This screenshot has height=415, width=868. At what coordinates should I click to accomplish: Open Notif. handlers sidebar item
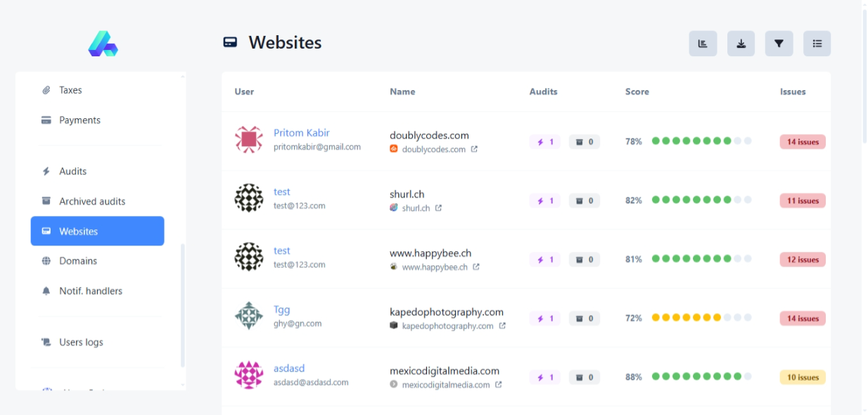click(x=90, y=291)
